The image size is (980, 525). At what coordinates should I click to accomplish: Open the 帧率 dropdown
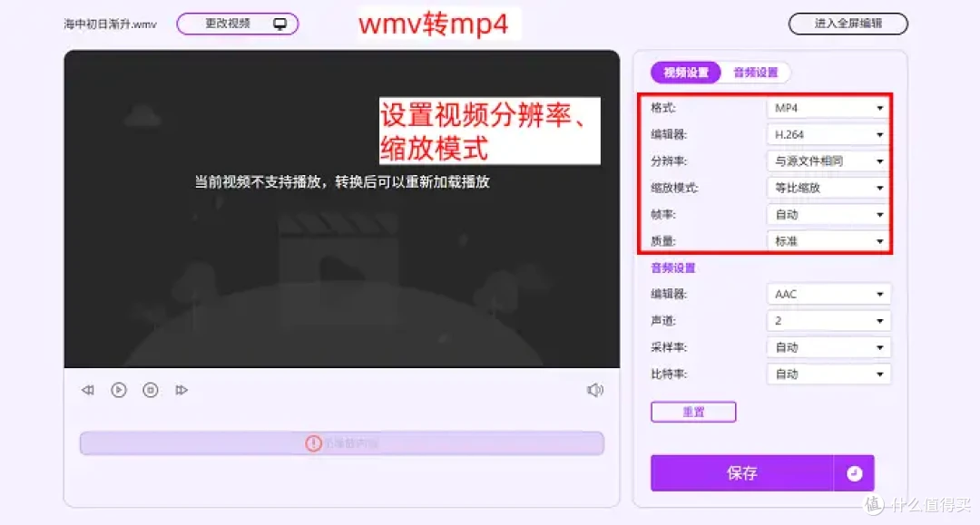[828, 215]
